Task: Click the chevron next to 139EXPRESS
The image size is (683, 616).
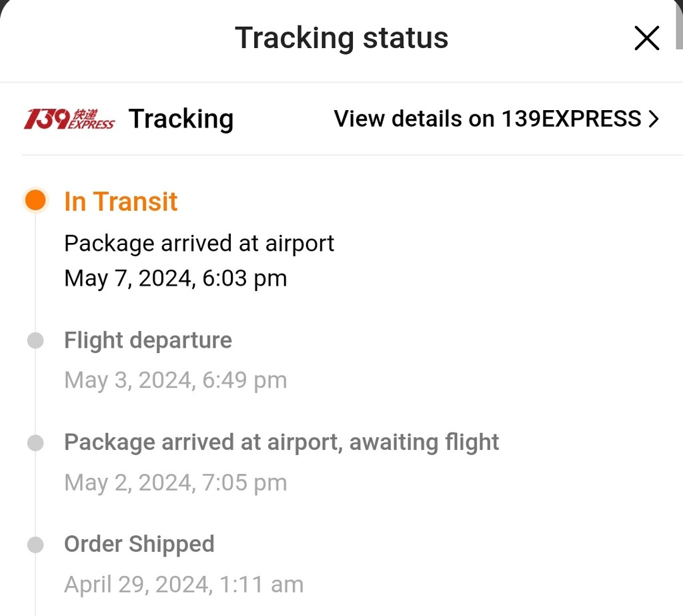Action: [x=654, y=119]
